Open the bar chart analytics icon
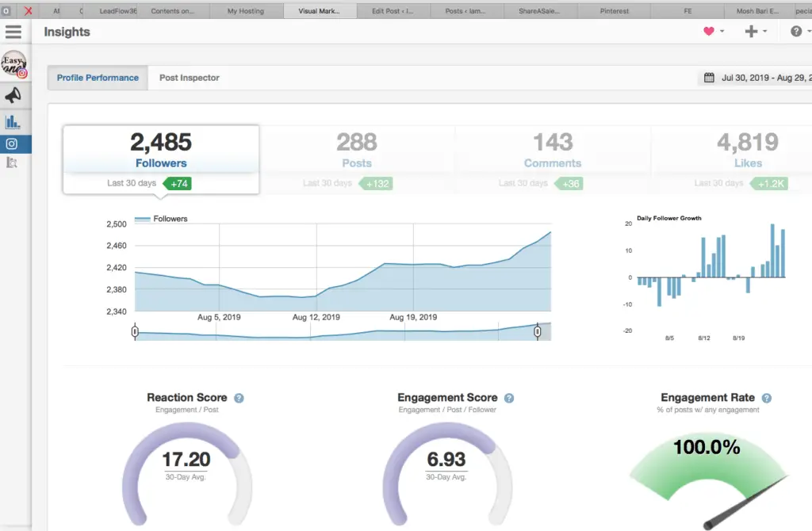Screen dimensions: 812x531 [12, 122]
